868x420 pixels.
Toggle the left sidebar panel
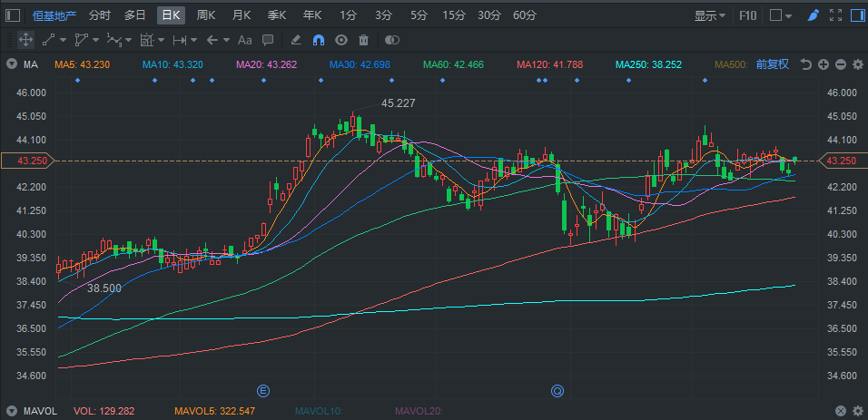click(13, 15)
